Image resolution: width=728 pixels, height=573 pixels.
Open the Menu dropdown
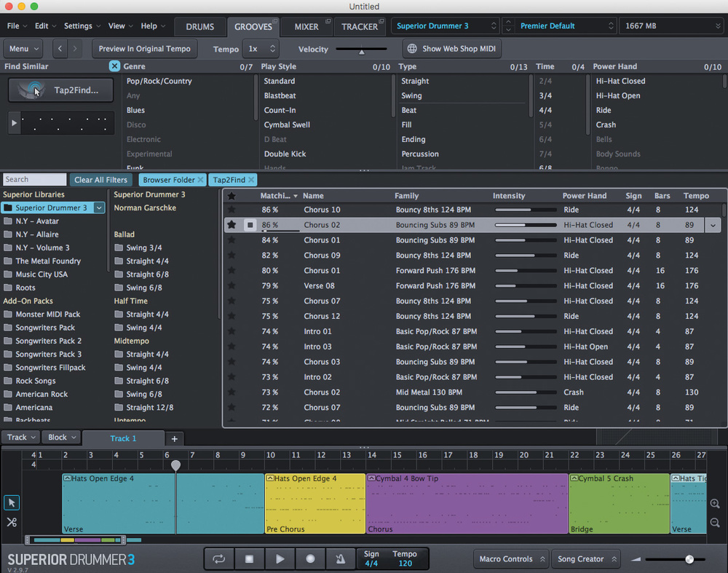tap(24, 48)
